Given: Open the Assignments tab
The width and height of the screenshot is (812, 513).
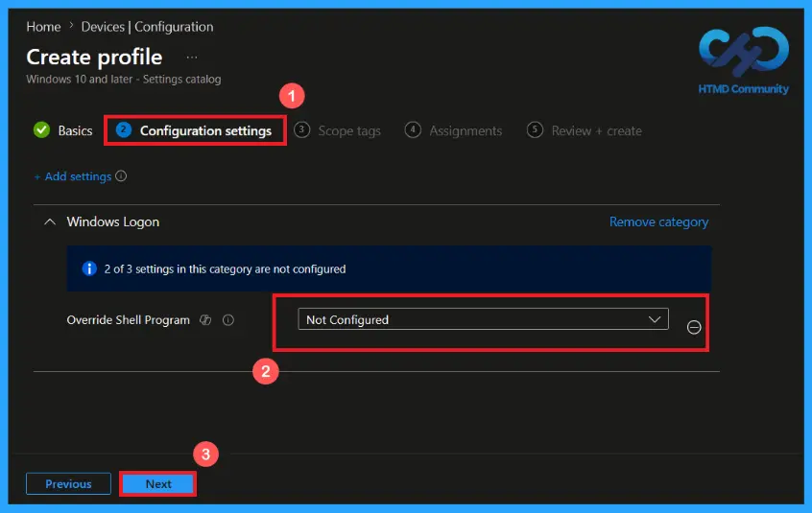Looking at the screenshot, I should tap(454, 130).
